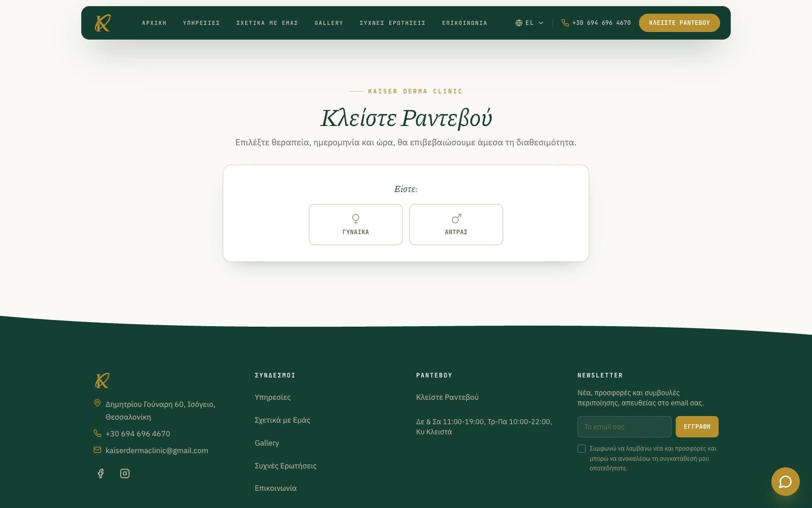Click the footer address Δημητρίου Γούναρη 60
The image size is (812, 508).
pyautogui.click(x=160, y=410)
